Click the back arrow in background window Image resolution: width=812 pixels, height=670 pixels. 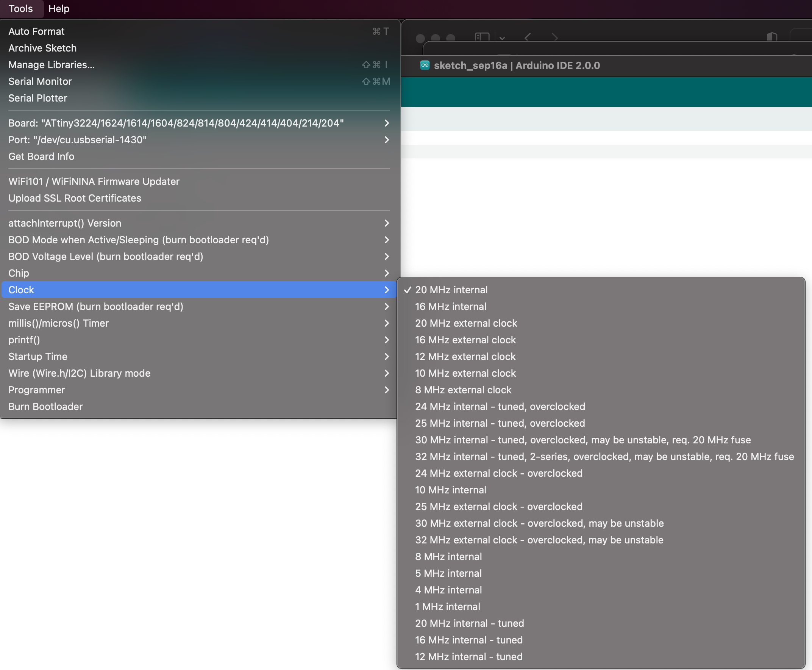click(527, 37)
